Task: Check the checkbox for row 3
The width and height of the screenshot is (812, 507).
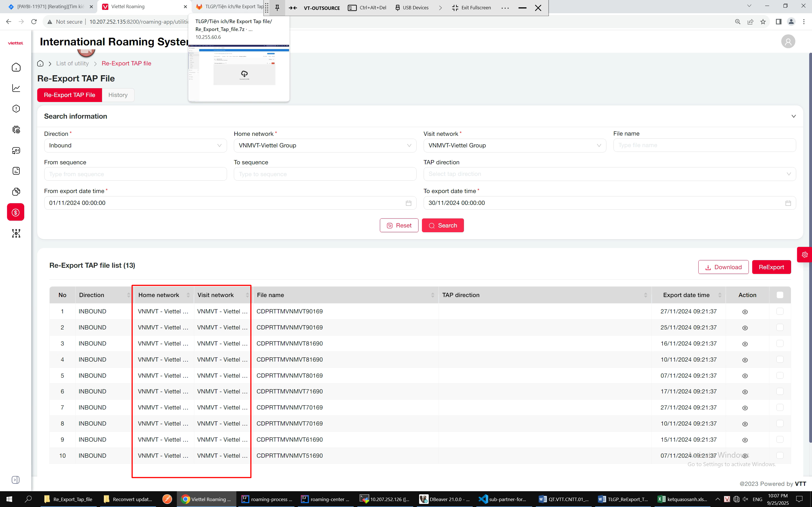Action: point(780,343)
